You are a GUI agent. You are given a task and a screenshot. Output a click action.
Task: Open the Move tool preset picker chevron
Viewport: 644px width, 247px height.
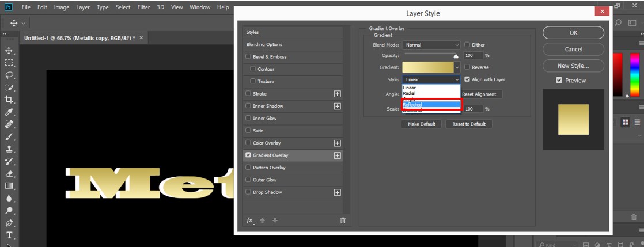24,24
